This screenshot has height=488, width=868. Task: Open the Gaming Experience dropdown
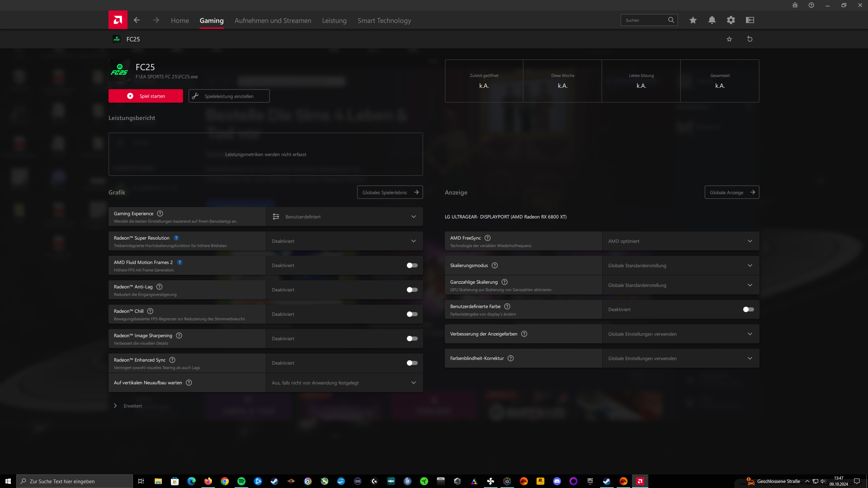pyautogui.click(x=344, y=217)
